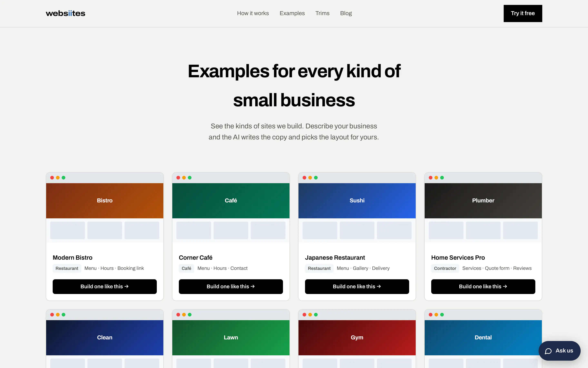
Task: Open the Dental template preview
Action: [483, 337]
